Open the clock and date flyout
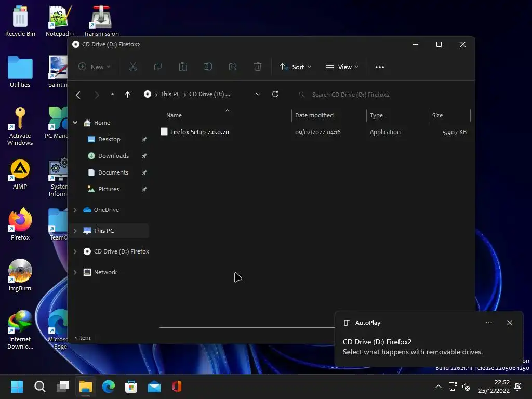The height and width of the screenshot is (399, 532). coord(494,387)
